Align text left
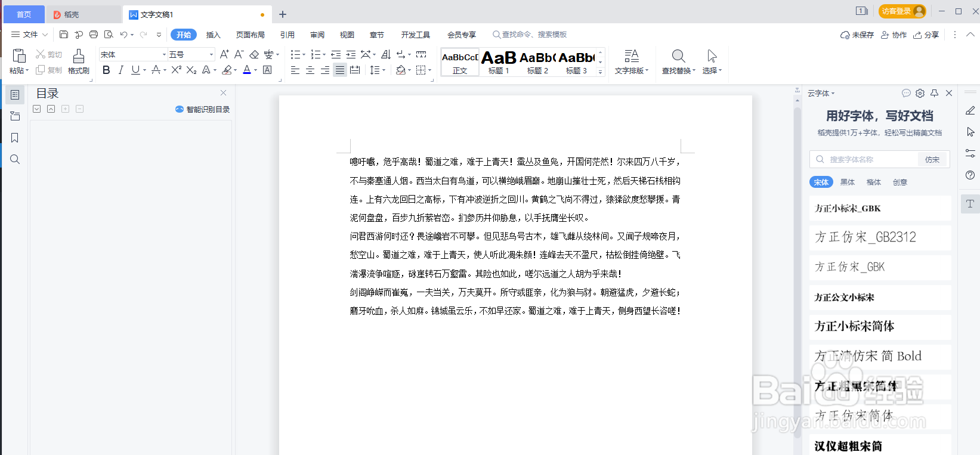Image resolution: width=980 pixels, height=455 pixels. tap(295, 70)
